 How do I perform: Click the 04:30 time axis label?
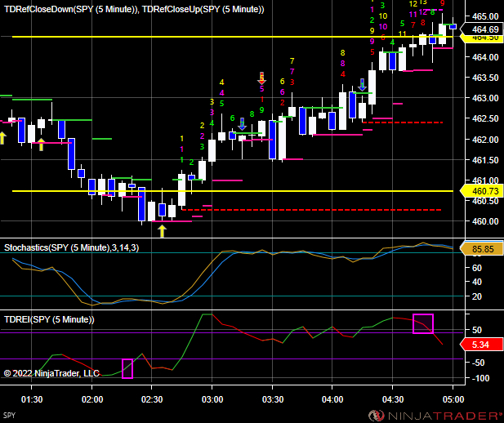(392, 399)
